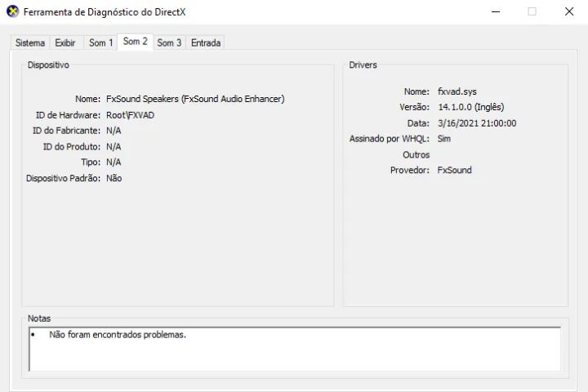Click the 'Tipo' N/A value
The image size is (588, 392).
114,163
